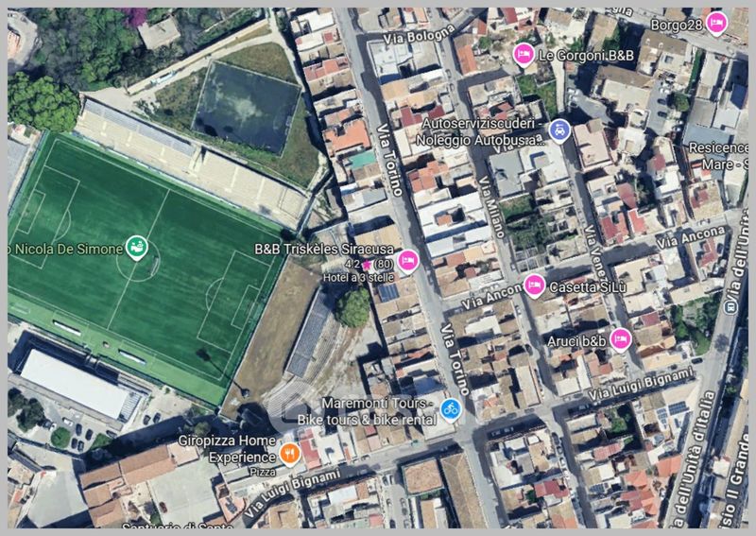Open the Autoserviziscuderi car rental marker
Screen dimensions: 756x536
559,130
